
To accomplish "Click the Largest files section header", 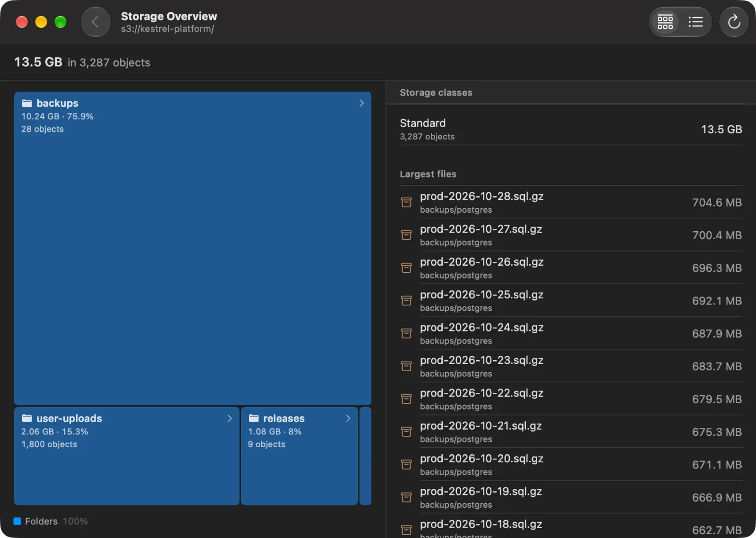I will [428, 174].
